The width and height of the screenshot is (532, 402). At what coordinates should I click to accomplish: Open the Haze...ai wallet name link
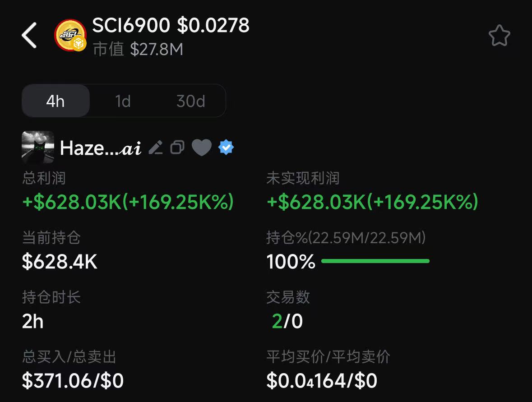click(99, 147)
